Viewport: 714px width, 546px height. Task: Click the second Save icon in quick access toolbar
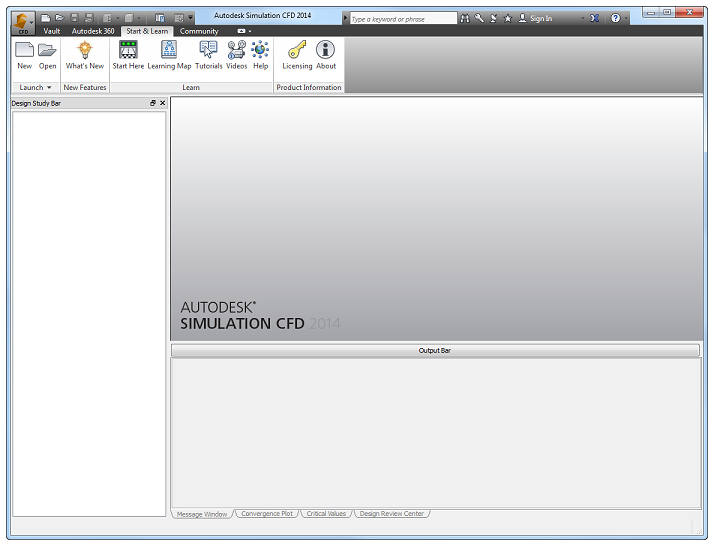89,18
